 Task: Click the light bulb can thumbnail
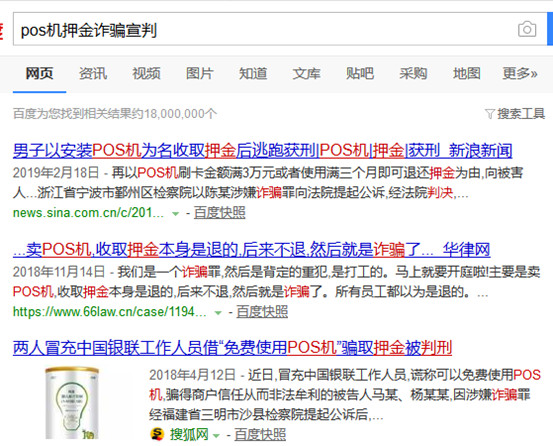pyautogui.click(x=72, y=403)
